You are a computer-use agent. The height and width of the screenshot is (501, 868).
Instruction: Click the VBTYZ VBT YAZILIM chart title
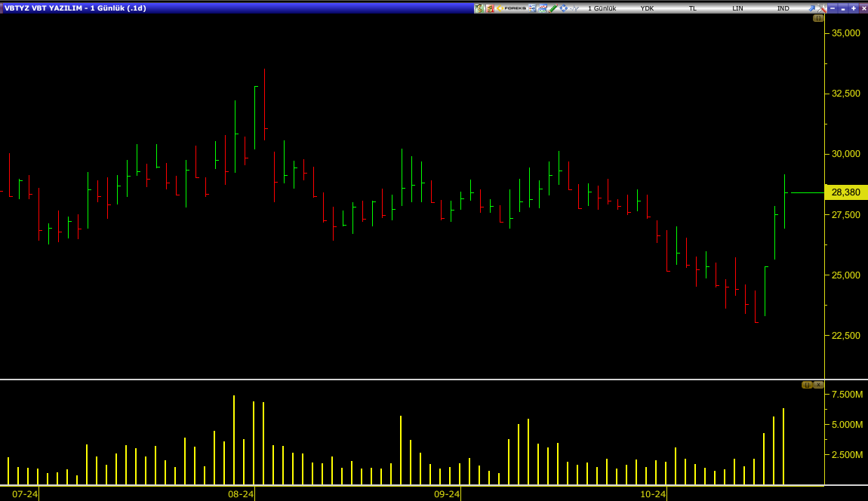75,8
